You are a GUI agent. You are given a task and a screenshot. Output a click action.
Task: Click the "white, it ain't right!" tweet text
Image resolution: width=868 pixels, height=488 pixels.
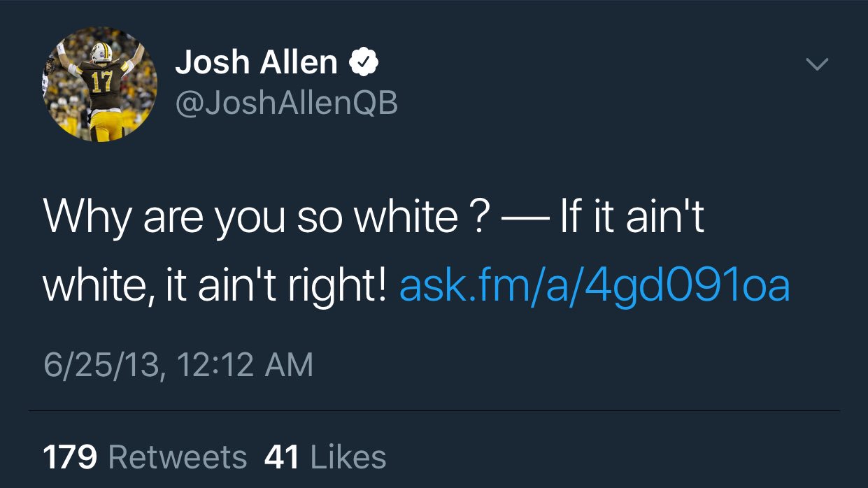click(x=214, y=287)
